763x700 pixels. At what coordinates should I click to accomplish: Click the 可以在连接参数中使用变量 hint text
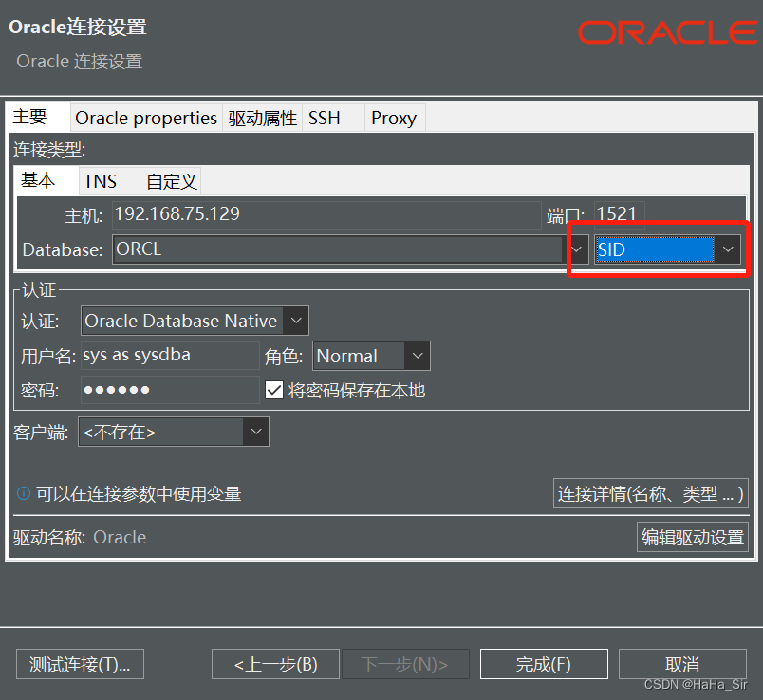pyautogui.click(x=139, y=494)
